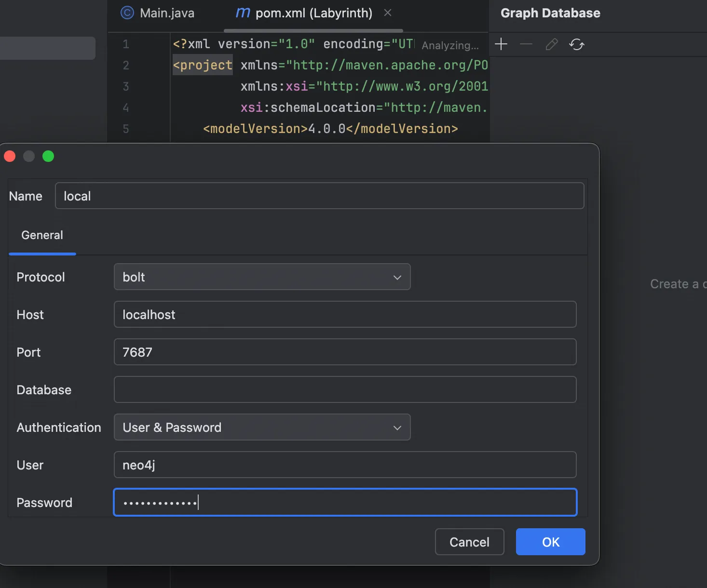Switch to the Main.java tab

[167, 13]
